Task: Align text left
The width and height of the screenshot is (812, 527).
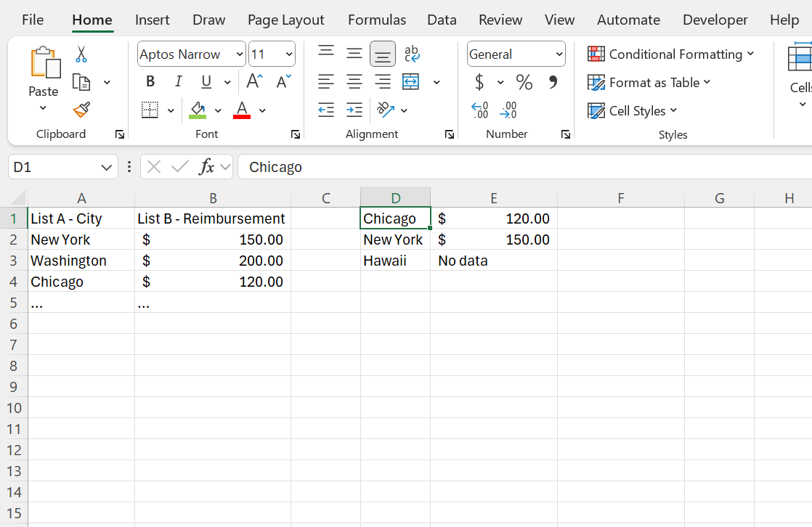Action: point(326,82)
